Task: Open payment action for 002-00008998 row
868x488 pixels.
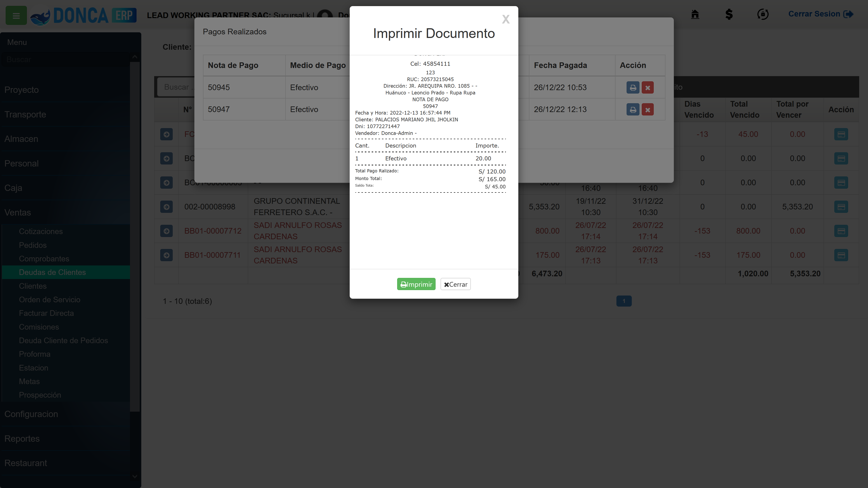Action: coord(841,207)
